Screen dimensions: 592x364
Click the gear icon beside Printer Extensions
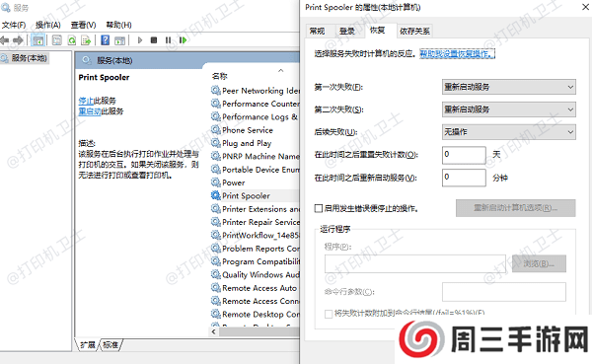point(215,209)
